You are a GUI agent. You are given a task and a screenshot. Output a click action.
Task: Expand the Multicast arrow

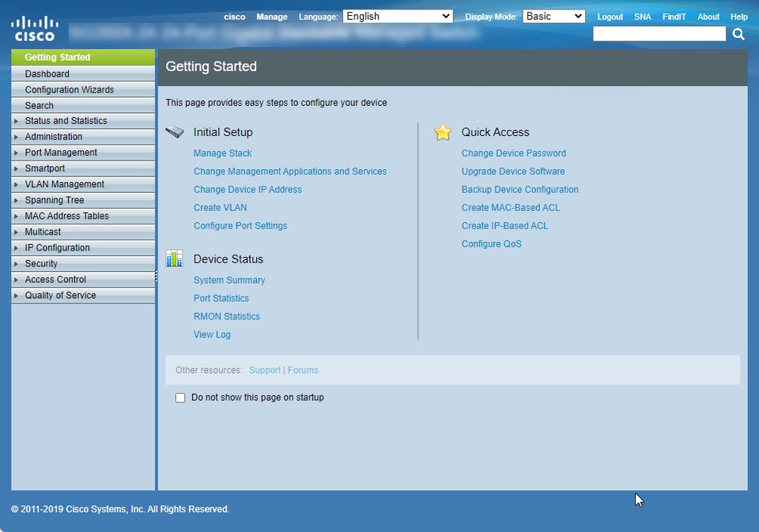point(16,232)
